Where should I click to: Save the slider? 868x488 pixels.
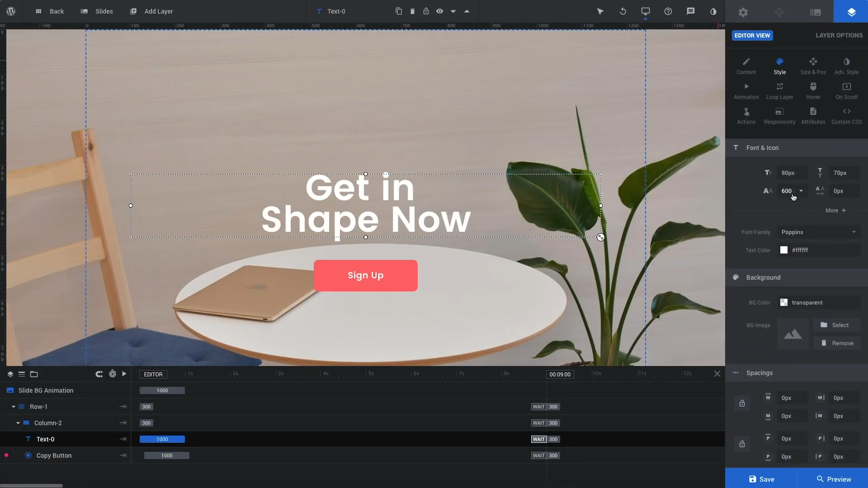coord(762,479)
